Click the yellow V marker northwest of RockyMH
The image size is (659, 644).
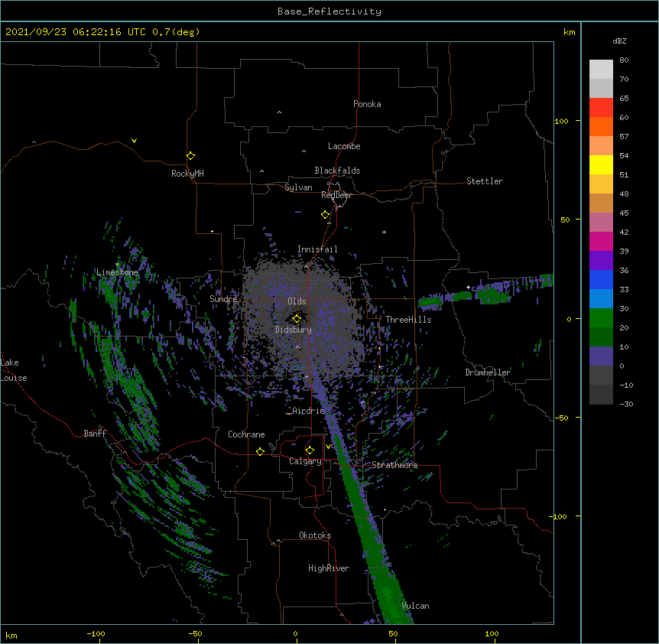pos(134,141)
